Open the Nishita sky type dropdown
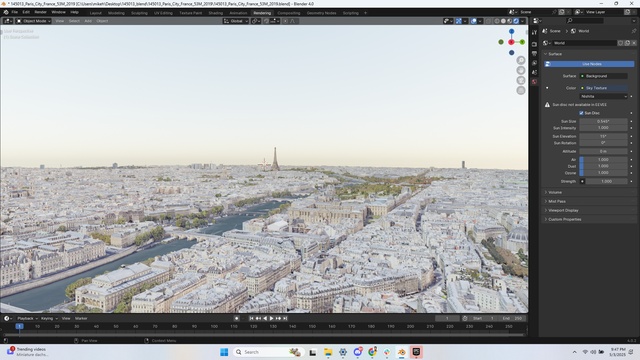The width and height of the screenshot is (640, 360). [603, 96]
